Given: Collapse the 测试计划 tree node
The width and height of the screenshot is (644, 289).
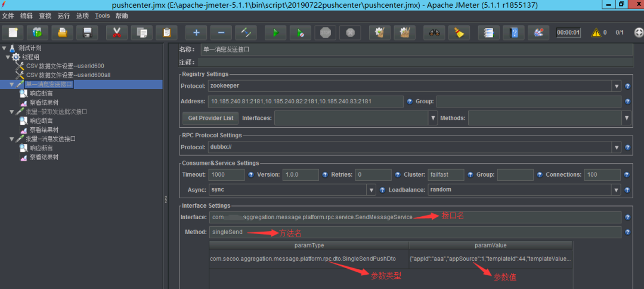Looking at the screenshot, I should [4, 48].
